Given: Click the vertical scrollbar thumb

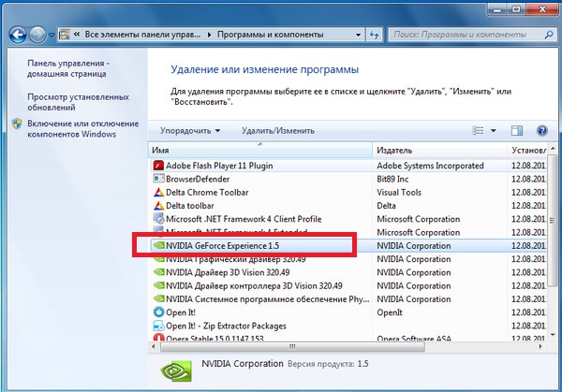Looking at the screenshot, I should 553,220.
